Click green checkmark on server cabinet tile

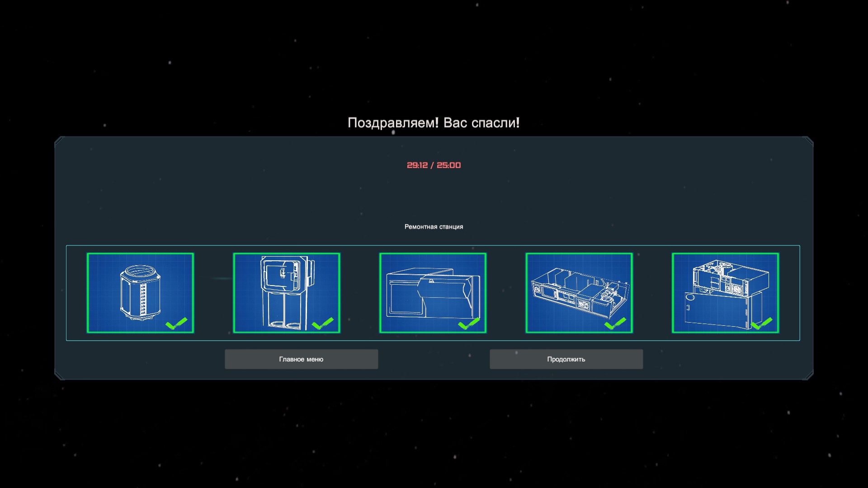(762, 324)
